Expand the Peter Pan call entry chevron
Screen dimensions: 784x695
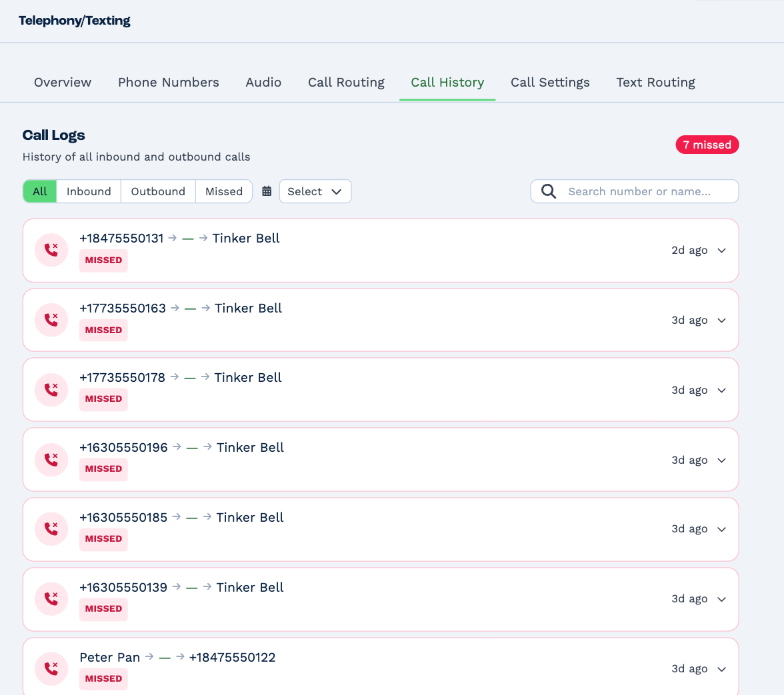pyautogui.click(x=721, y=669)
